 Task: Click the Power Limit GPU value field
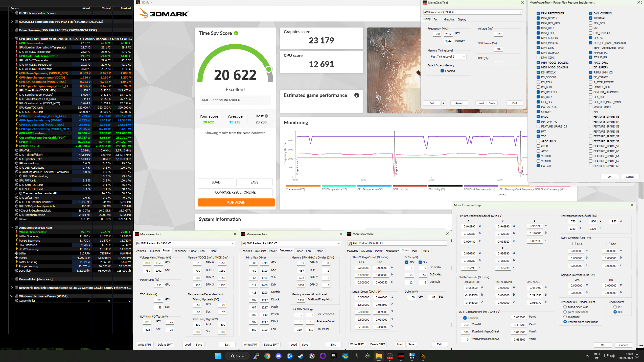(x=159, y=285)
